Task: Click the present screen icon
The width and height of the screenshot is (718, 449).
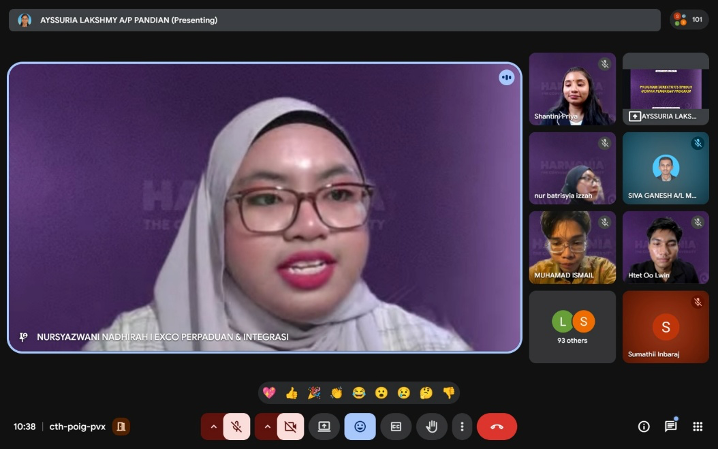Action: 324,426
